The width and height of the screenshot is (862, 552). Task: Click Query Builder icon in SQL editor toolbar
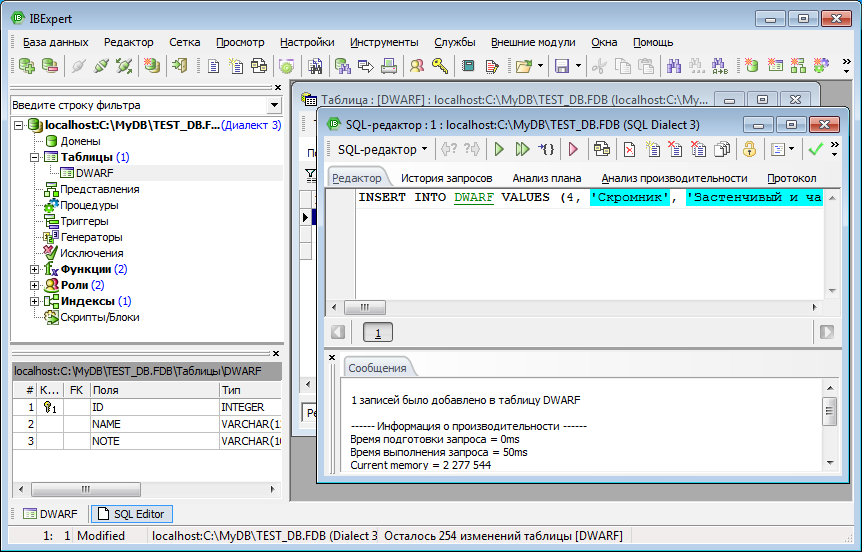tap(602, 149)
